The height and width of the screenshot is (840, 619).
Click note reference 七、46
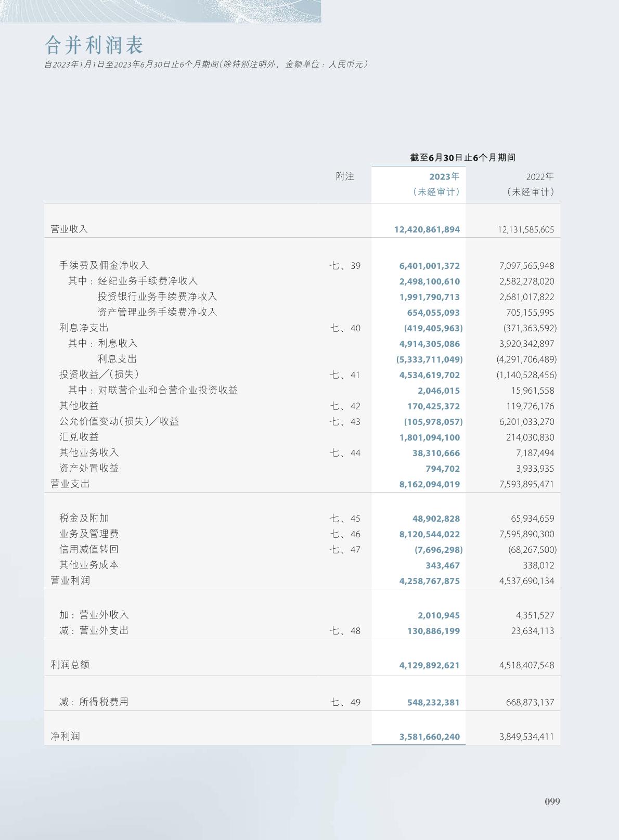[x=345, y=534]
